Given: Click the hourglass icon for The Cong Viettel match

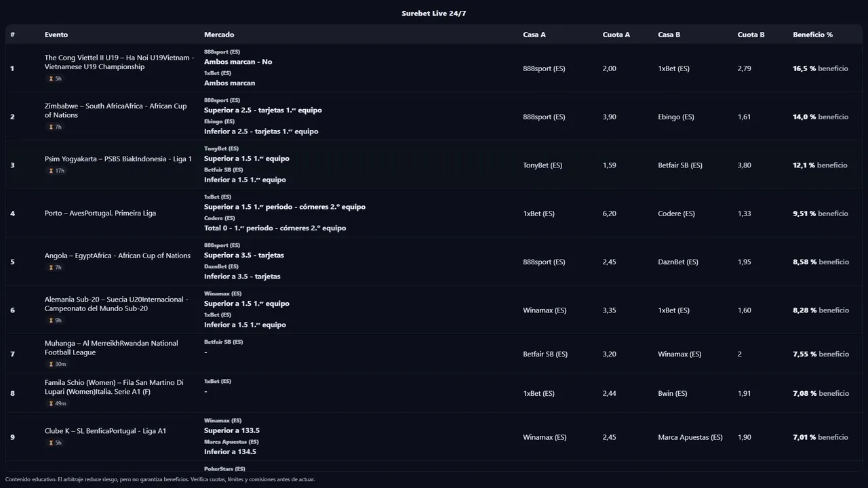Looking at the screenshot, I should [51, 79].
